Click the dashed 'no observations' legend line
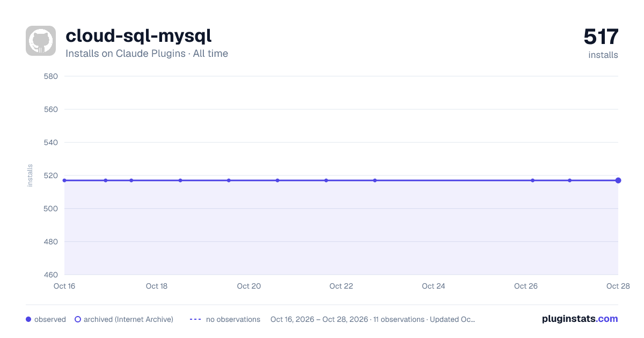 [195, 319]
